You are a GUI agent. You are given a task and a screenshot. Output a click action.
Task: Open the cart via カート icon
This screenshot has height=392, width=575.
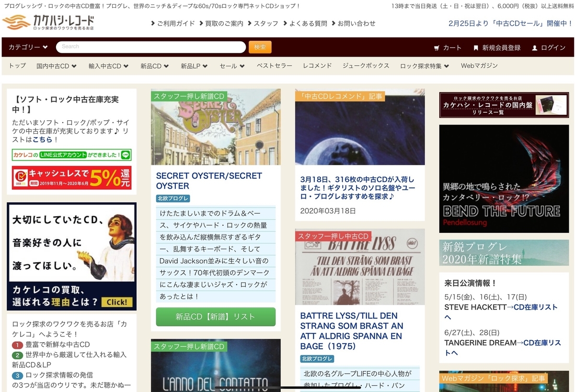pyautogui.click(x=448, y=47)
